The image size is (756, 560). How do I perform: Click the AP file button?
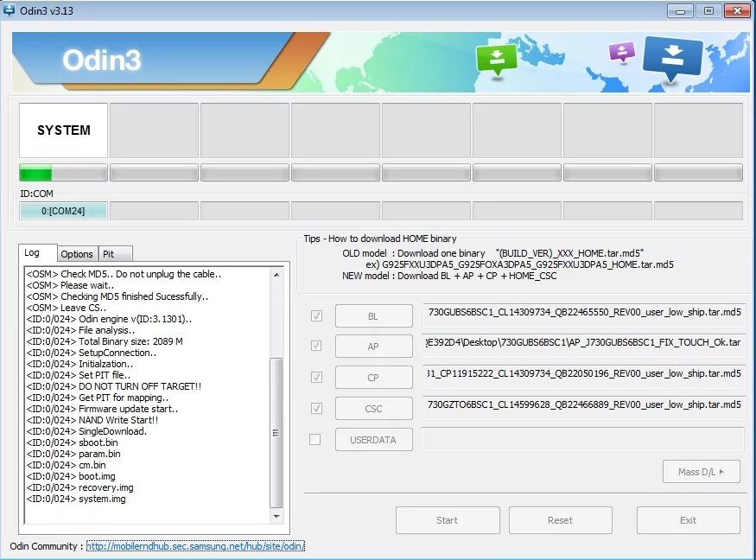coord(373,347)
